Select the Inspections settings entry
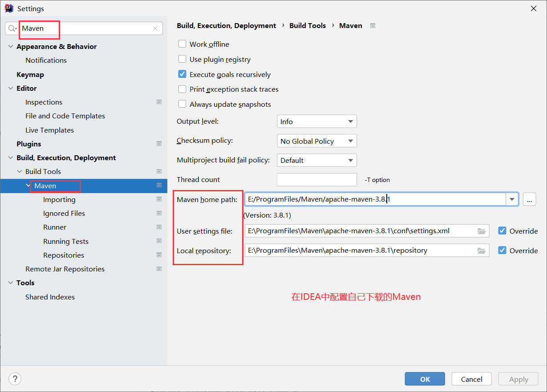547x392 pixels. pyautogui.click(x=44, y=102)
